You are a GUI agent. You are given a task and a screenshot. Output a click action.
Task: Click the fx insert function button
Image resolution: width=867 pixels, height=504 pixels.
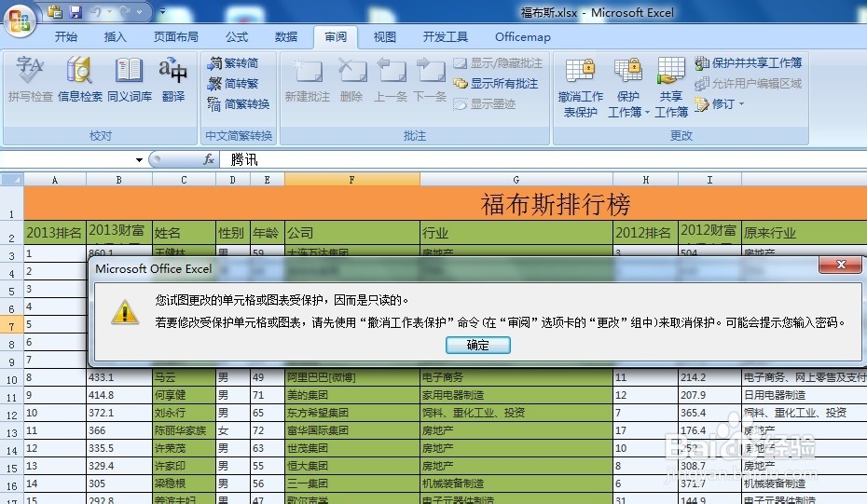(x=209, y=159)
